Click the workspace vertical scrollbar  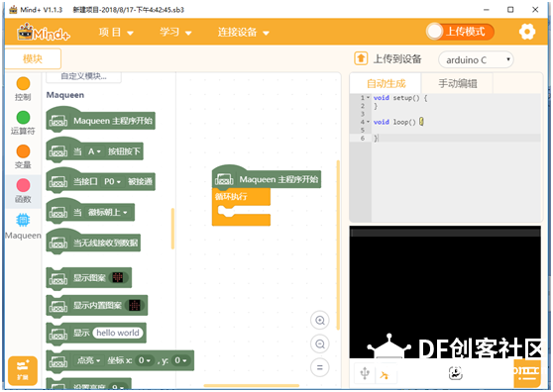point(338,245)
